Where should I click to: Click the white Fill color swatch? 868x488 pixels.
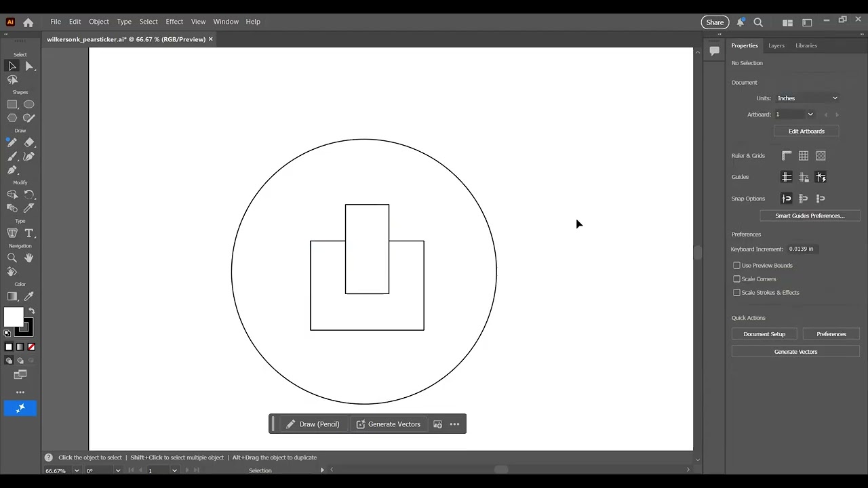pyautogui.click(x=14, y=317)
